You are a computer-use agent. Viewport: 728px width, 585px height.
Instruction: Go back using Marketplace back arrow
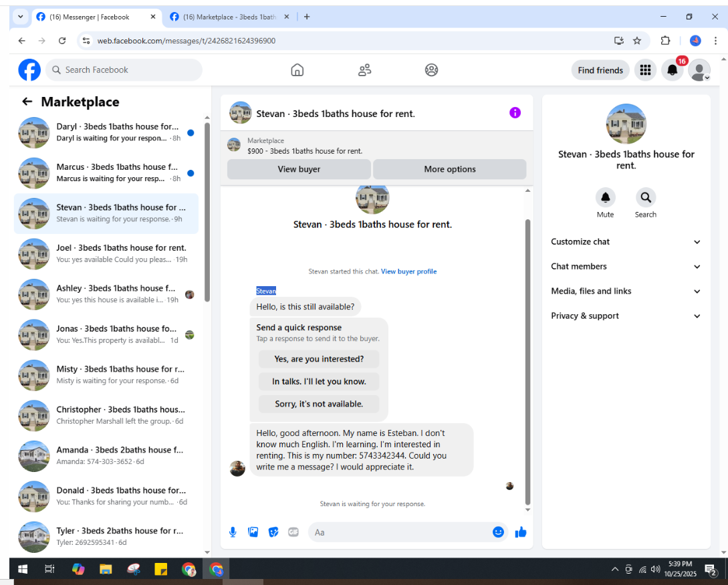[27, 102]
